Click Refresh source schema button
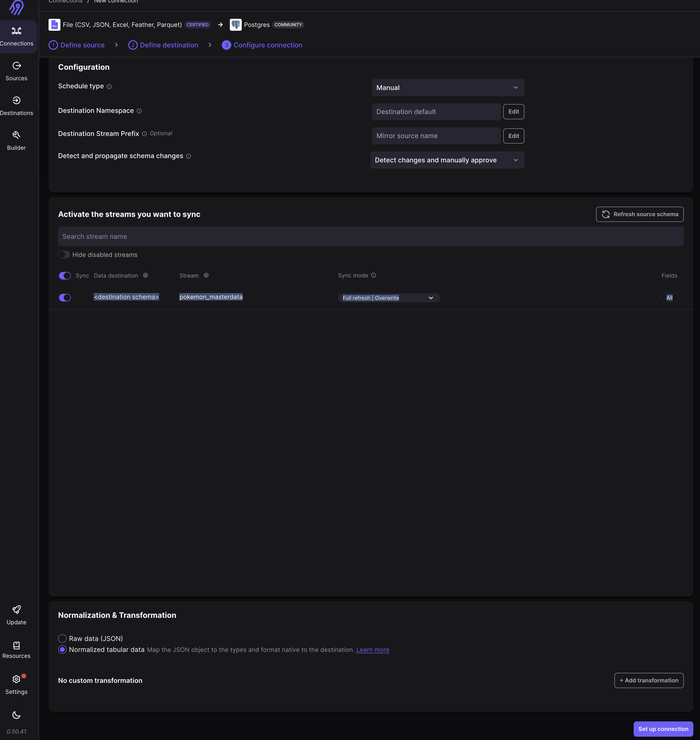 click(x=640, y=214)
